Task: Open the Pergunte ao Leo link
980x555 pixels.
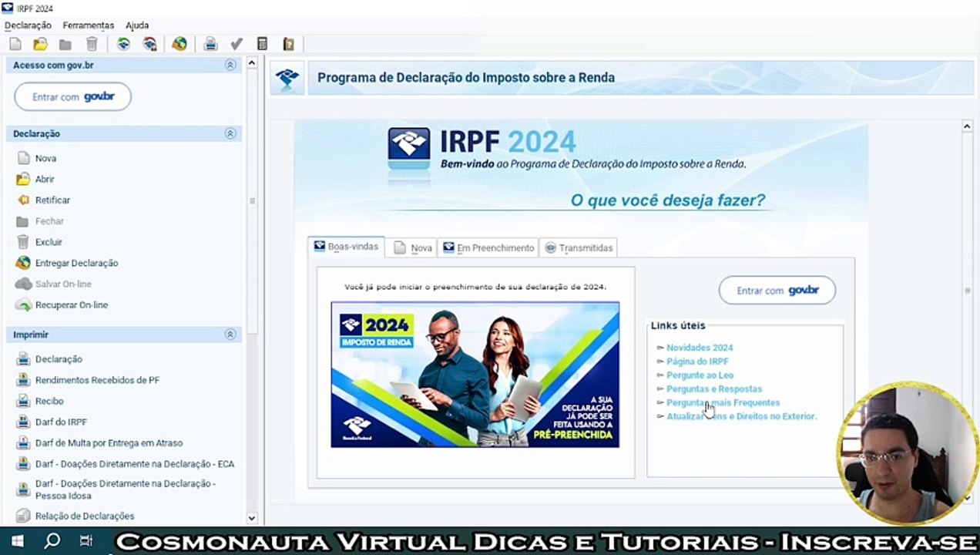Action: click(x=700, y=375)
